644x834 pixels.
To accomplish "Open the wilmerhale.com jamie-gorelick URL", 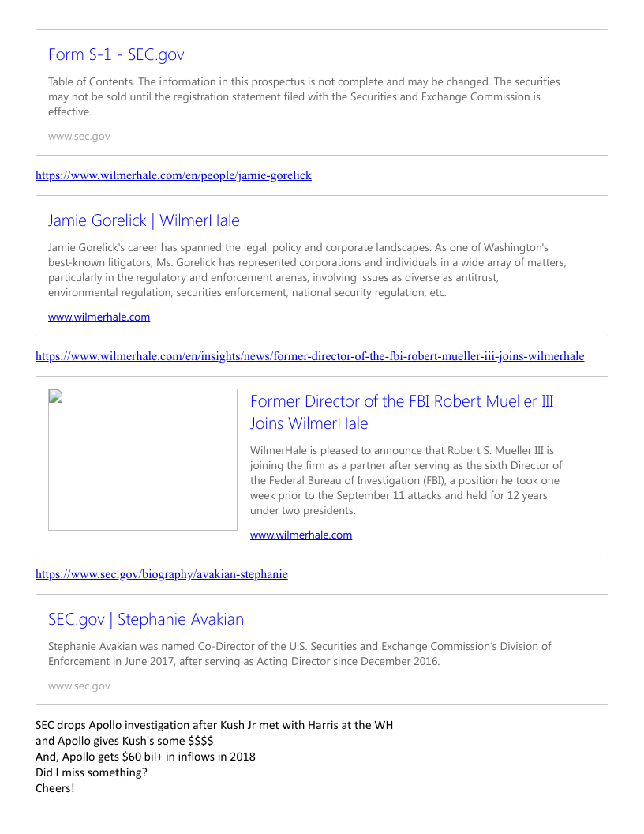I will [x=174, y=175].
